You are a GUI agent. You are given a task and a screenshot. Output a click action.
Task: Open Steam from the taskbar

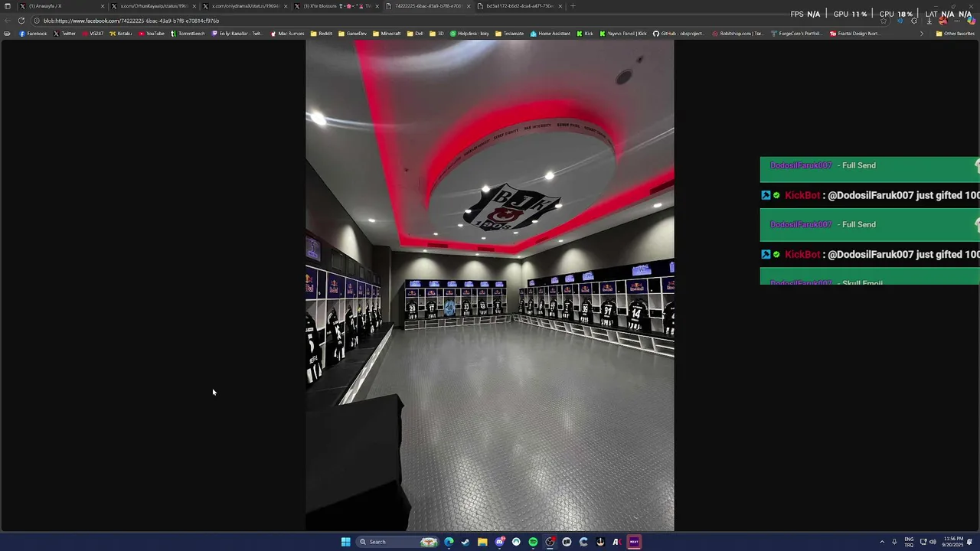click(465, 542)
